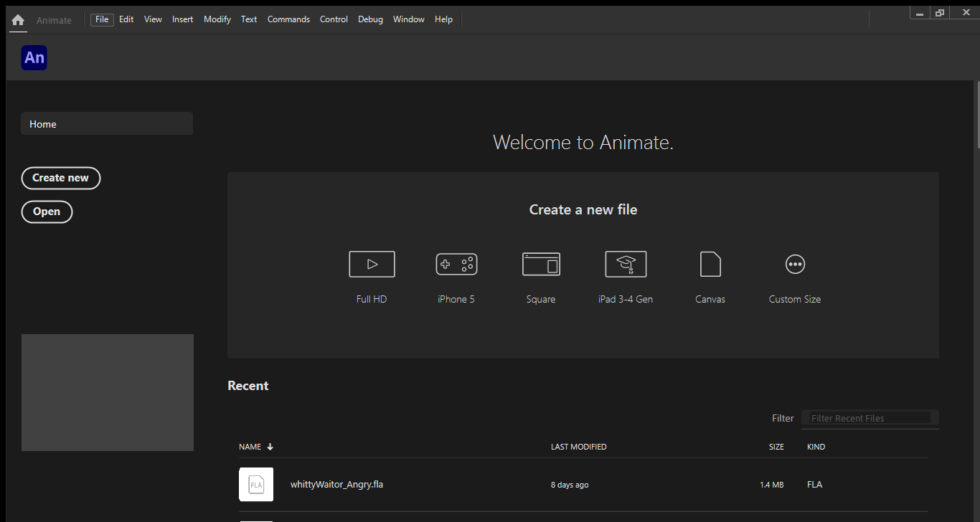The width and height of the screenshot is (980, 522).
Task: Click the Open button
Action: click(47, 212)
